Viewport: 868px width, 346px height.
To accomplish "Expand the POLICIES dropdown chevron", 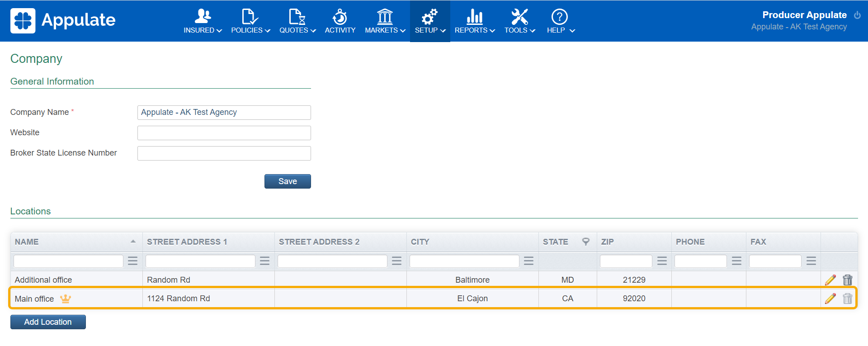I will 268,31.
